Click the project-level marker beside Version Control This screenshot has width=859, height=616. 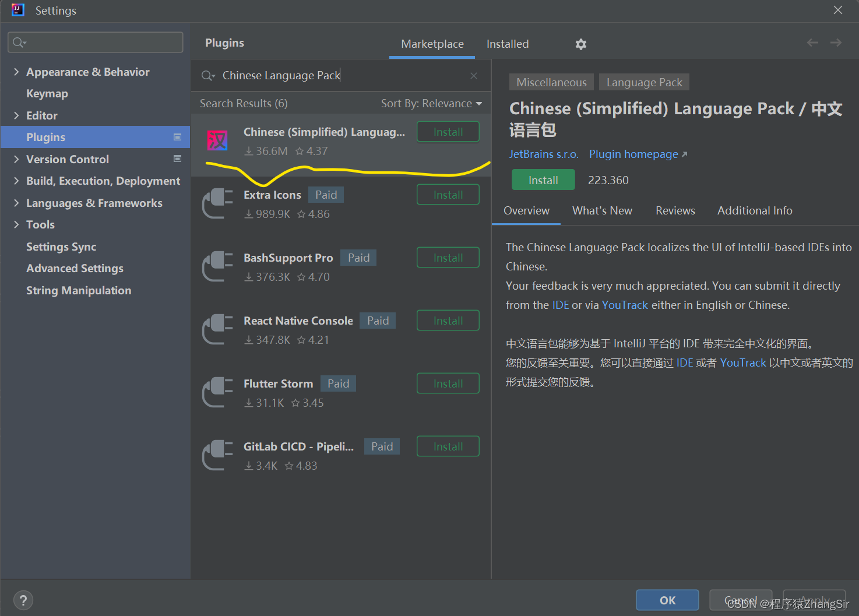tap(178, 159)
